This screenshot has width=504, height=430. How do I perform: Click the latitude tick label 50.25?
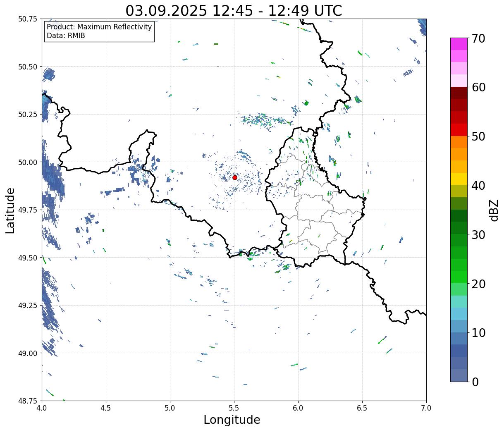click(x=28, y=115)
